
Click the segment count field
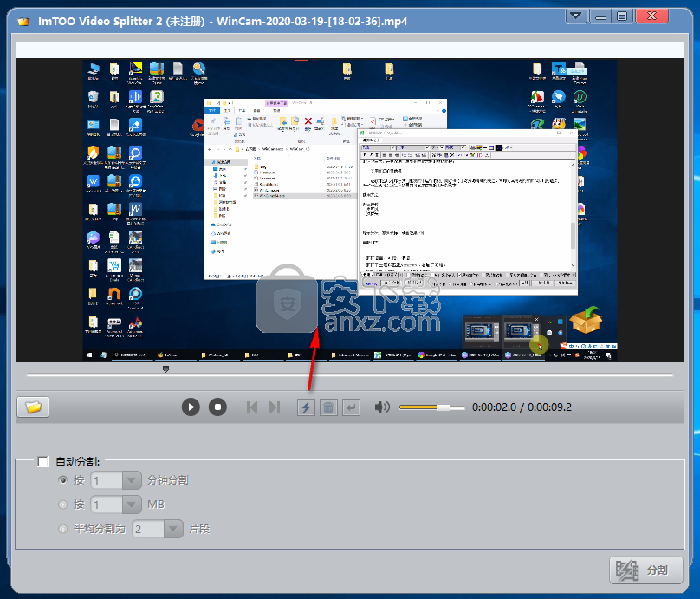(x=148, y=530)
